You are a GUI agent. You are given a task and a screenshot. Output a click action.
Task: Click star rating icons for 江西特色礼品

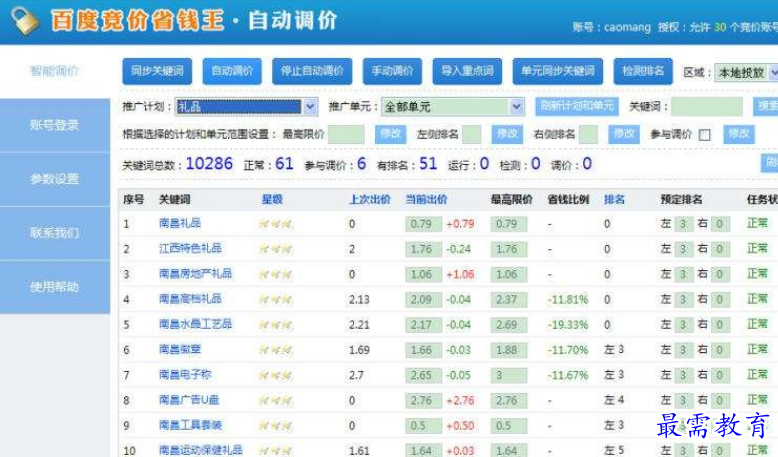275,249
